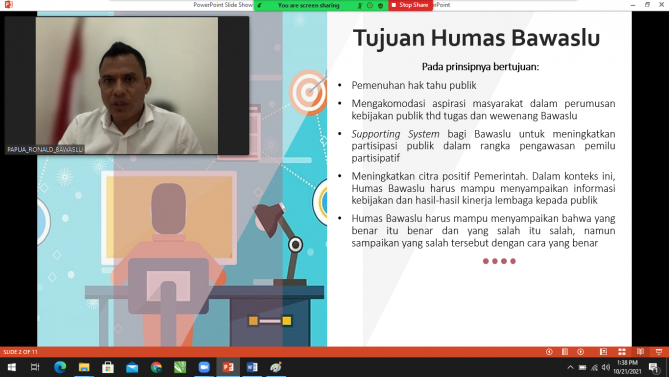This screenshot has height=377, width=669.
Task: Click the Stop Share button
Action: (410, 5)
